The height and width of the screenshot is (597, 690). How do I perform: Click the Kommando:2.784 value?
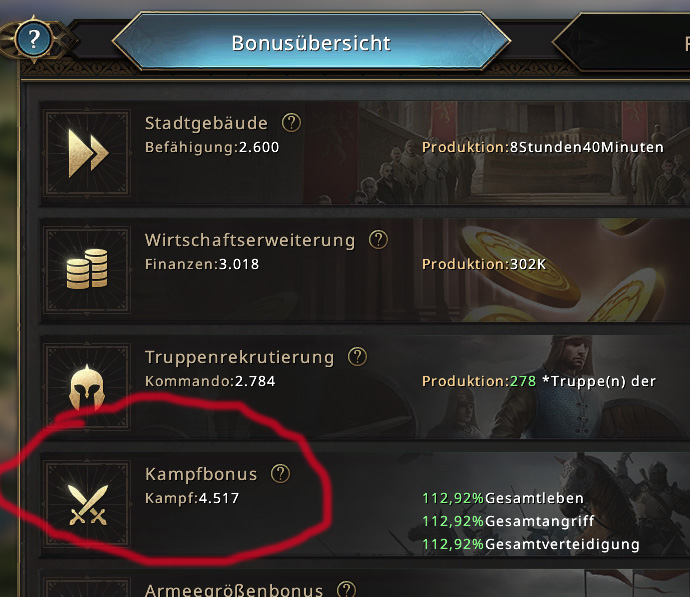click(210, 381)
